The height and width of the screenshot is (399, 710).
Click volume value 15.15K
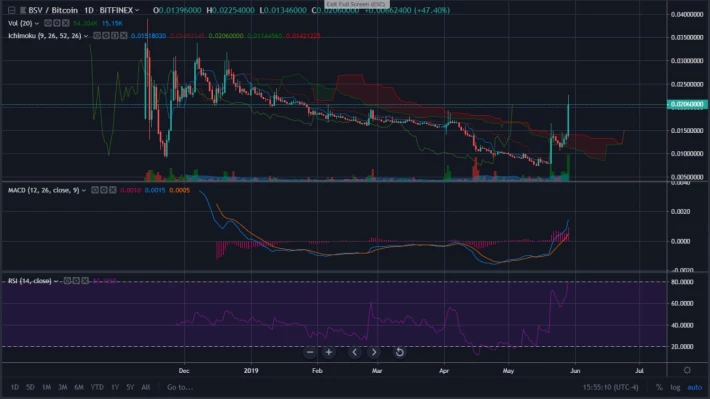[x=112, y=23]
